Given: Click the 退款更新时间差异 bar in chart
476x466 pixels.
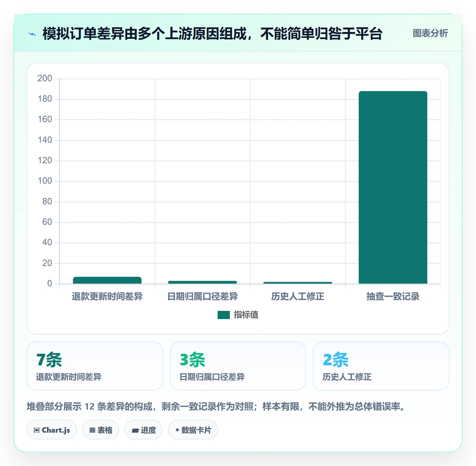Looking at the screenshot, I should click(x=107, y=280).
